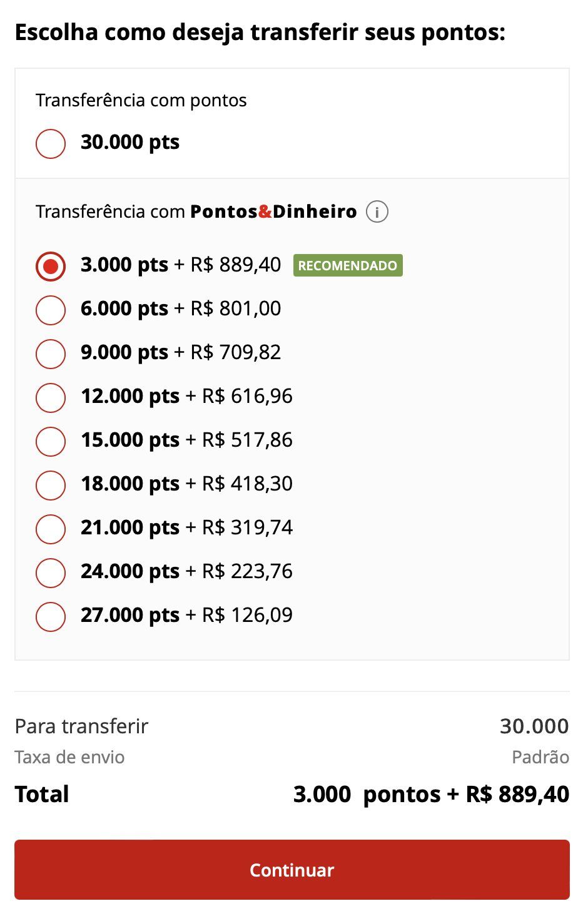588x911 pixels.
Task: Choose the 27.000 pts + R$ 126,09 radio
Action: pyautogui.click(x=51, y=616)
